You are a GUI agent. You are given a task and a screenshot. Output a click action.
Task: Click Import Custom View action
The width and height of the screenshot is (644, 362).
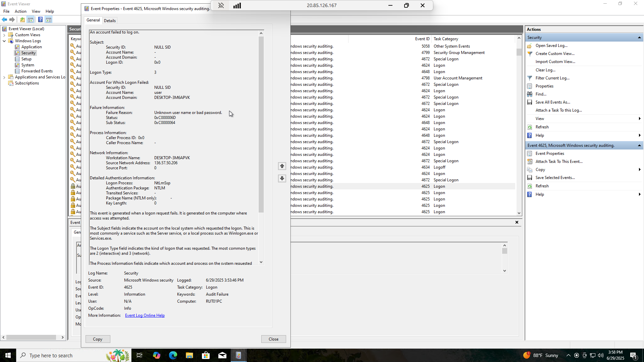555,62
